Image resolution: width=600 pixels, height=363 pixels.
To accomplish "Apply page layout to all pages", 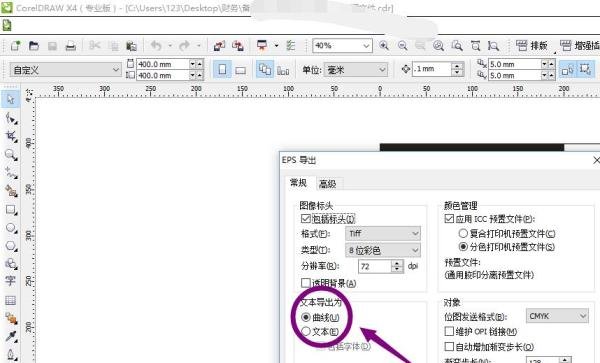I will tap(264, 70).
